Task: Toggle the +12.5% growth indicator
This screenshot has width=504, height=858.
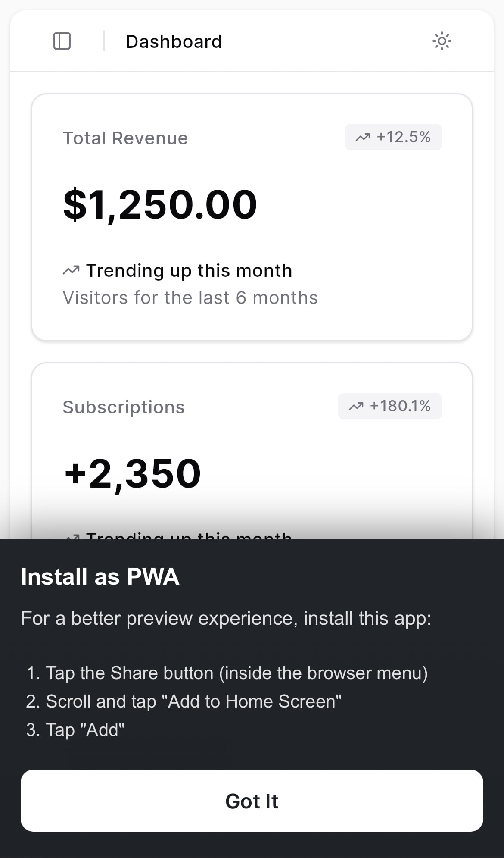Action: pyautogui.click(x=393, y=137)
